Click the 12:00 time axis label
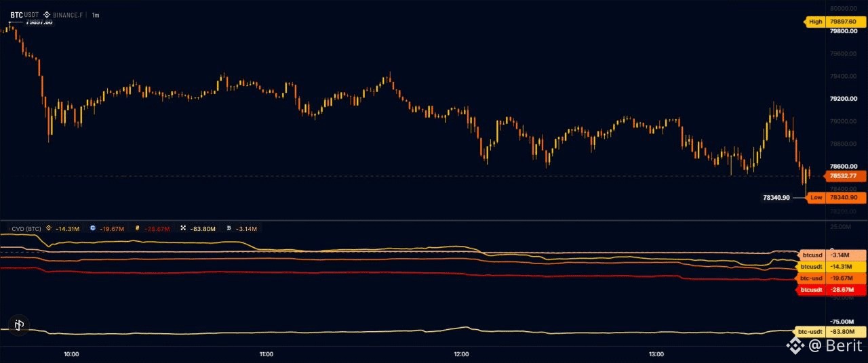 (x=461, y=354)
